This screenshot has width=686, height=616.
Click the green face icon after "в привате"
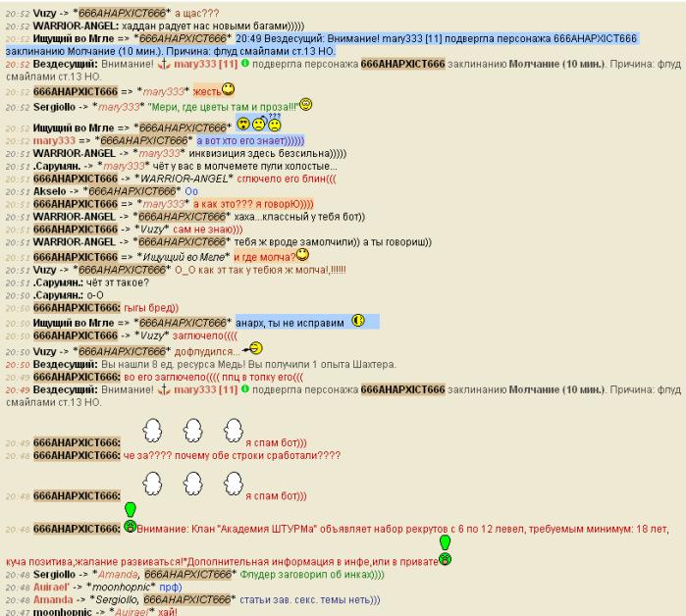(x=445, y=559)
